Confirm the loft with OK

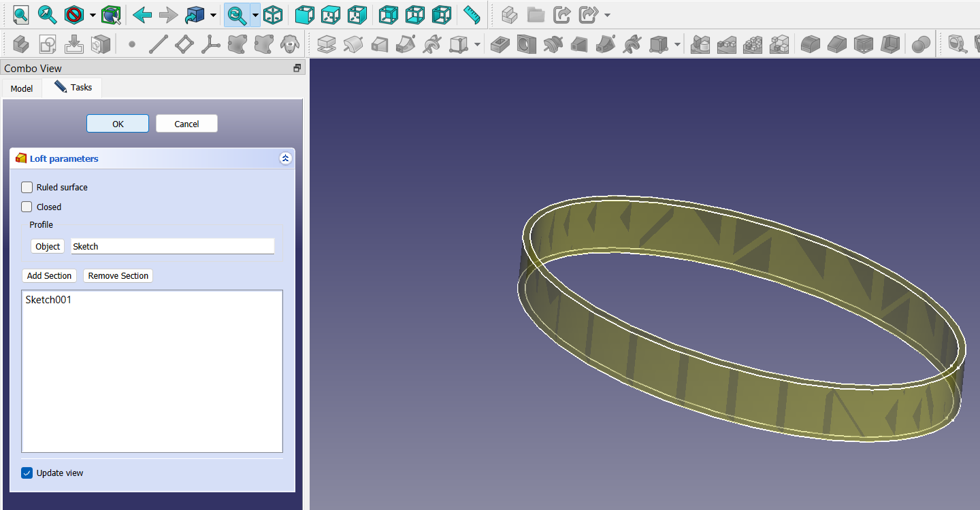(x=117, y=123)
